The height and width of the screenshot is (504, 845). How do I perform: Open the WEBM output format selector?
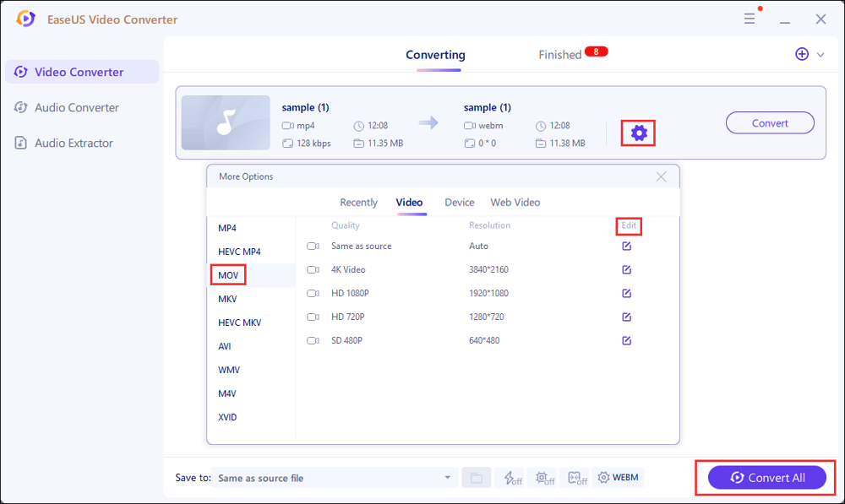tap(618, 478)
